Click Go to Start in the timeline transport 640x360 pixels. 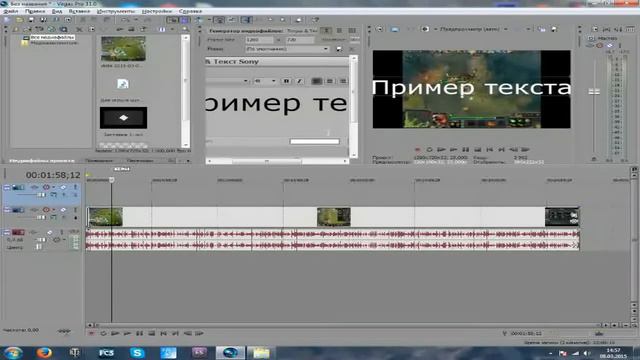[x=163, y=333]
